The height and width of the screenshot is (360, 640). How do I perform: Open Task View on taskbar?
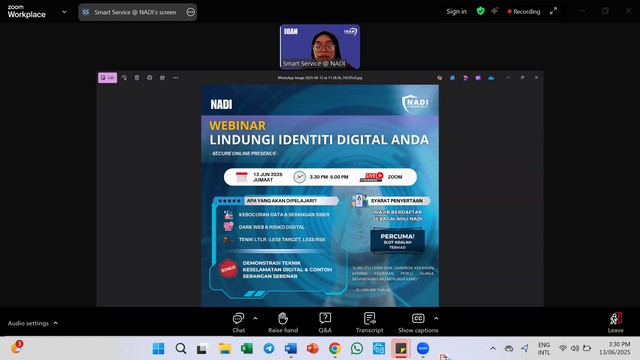[202, 349]
